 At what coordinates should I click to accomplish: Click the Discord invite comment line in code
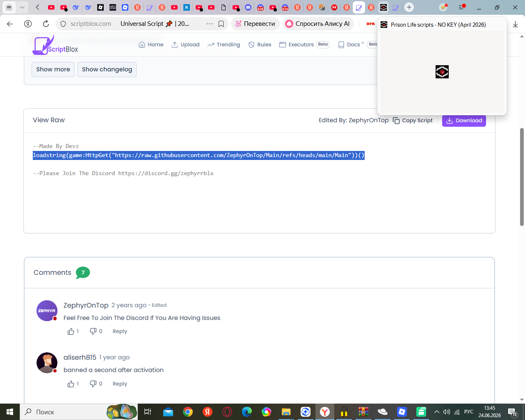pos(123,173)
